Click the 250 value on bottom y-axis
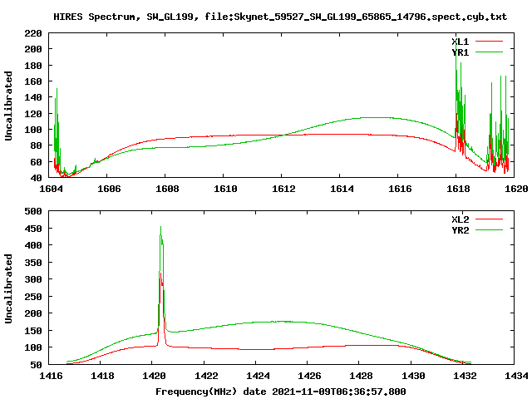The height and width of the screenshot is (399, 532). pos(33,297)
